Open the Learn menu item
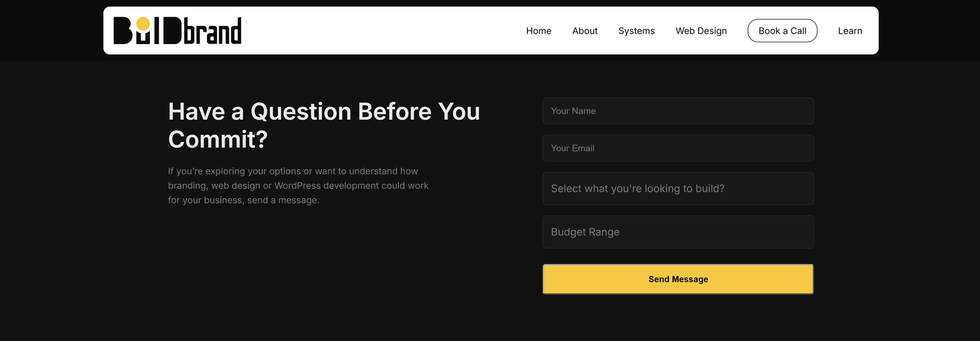This screenshot has height=341, width=980. click(x=850, y=31)
